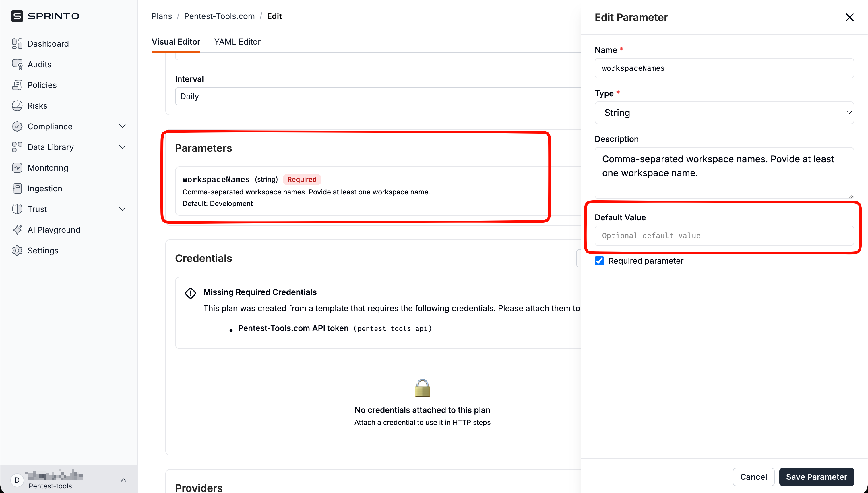Viewport: 868px width, 493px height.
Task: Click the "Default: Development" text
Action: pyautogui.click(x=218, y=203)
